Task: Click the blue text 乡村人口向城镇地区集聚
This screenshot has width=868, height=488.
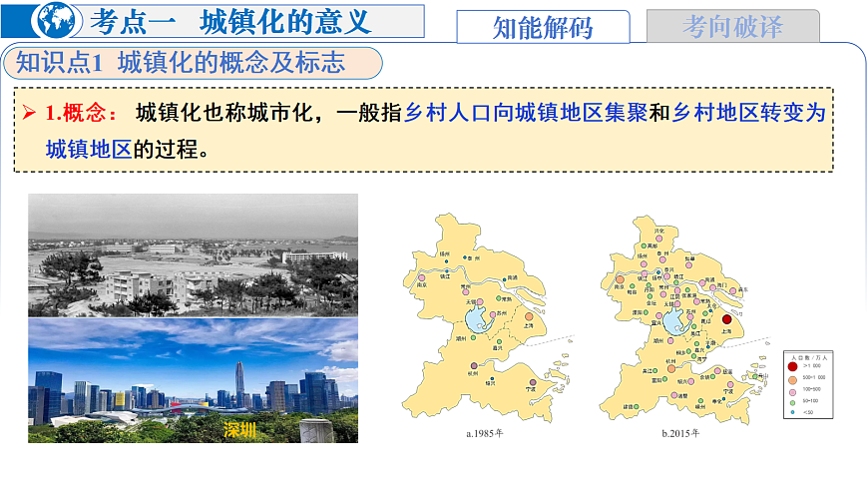Action: click(x=526, y=113)
